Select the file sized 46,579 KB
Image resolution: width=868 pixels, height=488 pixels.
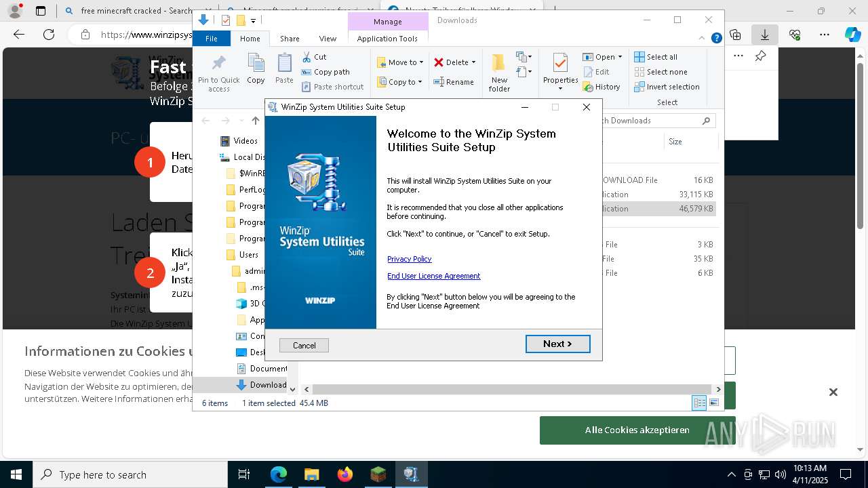coord(658,209)
